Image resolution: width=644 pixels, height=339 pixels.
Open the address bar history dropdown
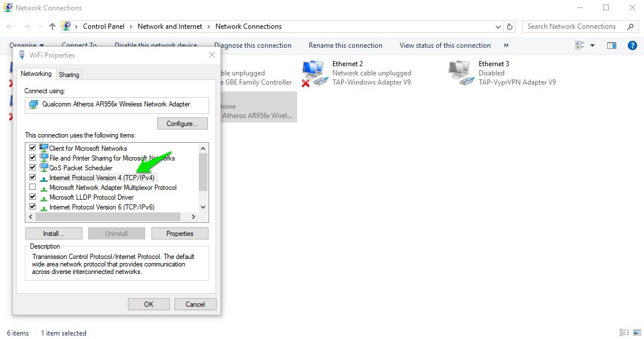pyautogui.click(x=498, y=26)
